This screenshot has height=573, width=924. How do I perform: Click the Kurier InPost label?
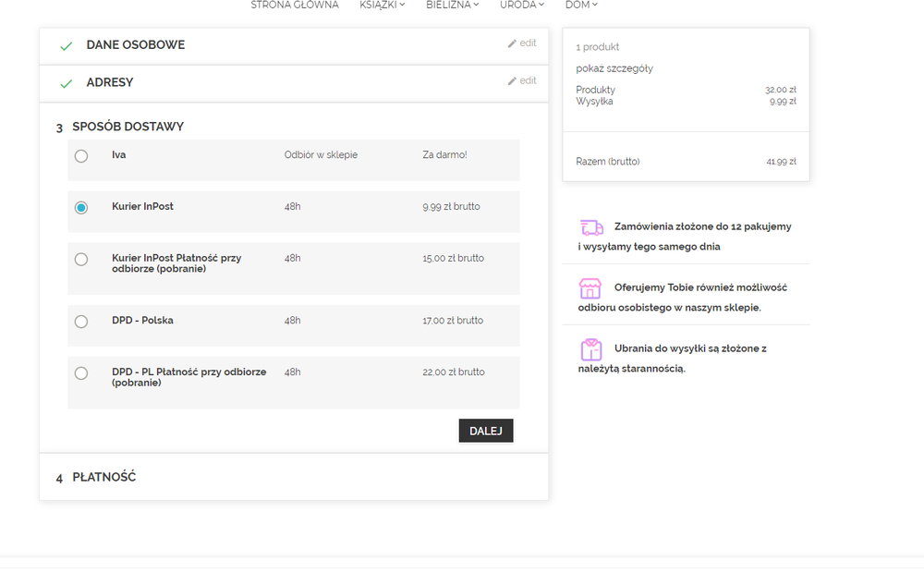tap(142, 206)
